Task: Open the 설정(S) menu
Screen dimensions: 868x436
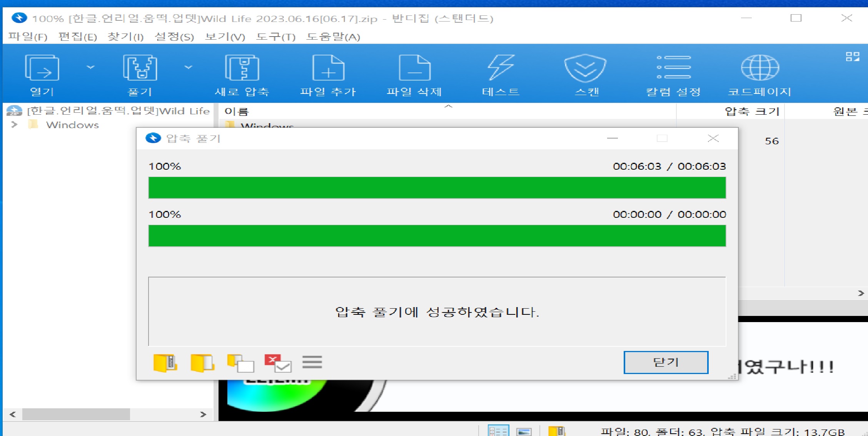Action: pos(174,37)
